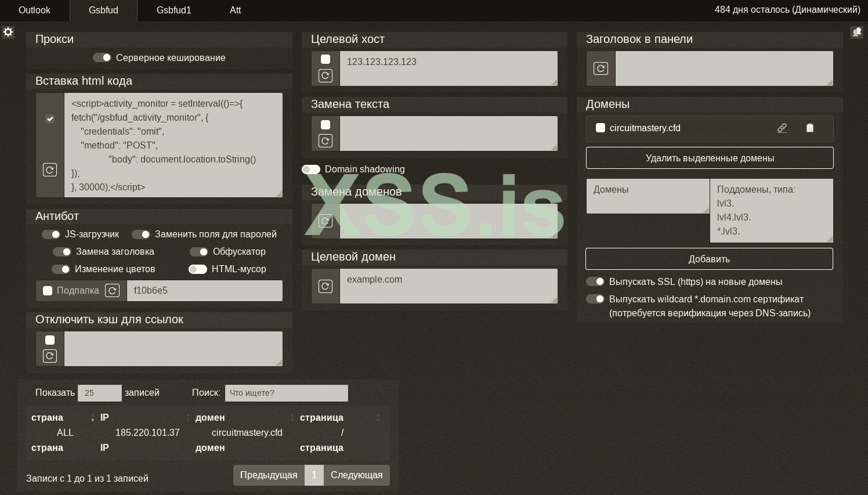This screenshot has width=868, height=495.
Task: Click into the html code script textarea
Action: pos(173,145)
